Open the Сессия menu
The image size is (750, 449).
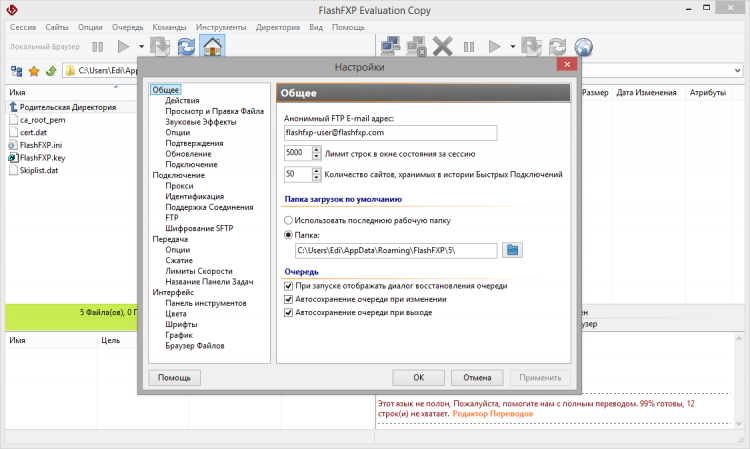[23, 27]
